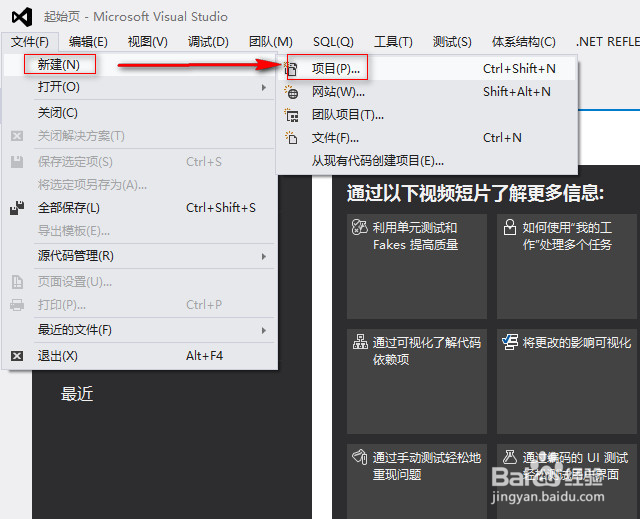Choose 全部保存(L) menu entry
The image size is (640, 519).
pos(140,208)
